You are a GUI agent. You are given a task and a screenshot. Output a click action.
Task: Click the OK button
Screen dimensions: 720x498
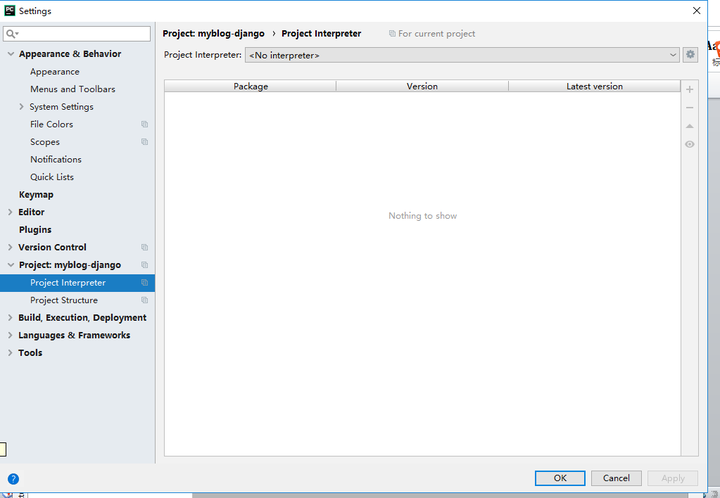click(560, 478)
